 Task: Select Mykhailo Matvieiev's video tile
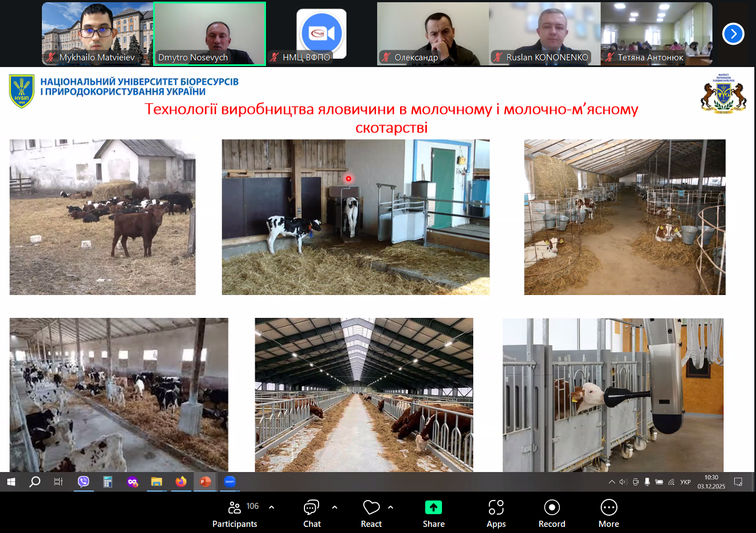click(98, 34)
